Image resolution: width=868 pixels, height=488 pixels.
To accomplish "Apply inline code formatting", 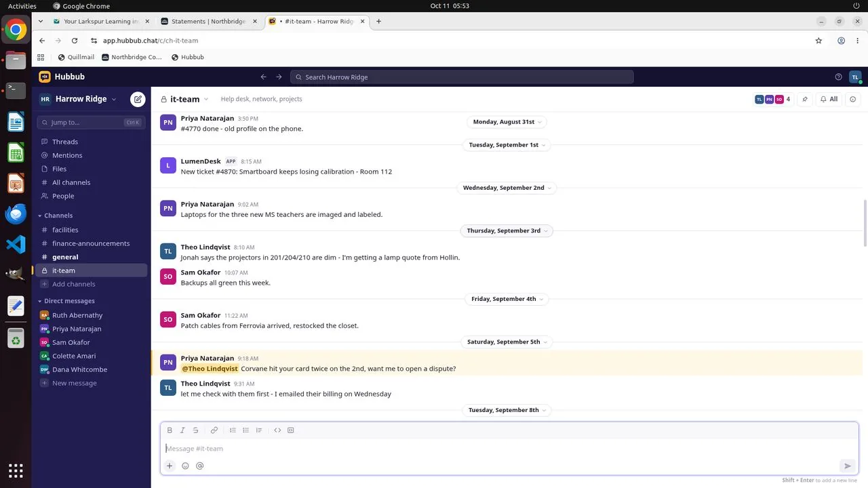I will pos(277,430).
